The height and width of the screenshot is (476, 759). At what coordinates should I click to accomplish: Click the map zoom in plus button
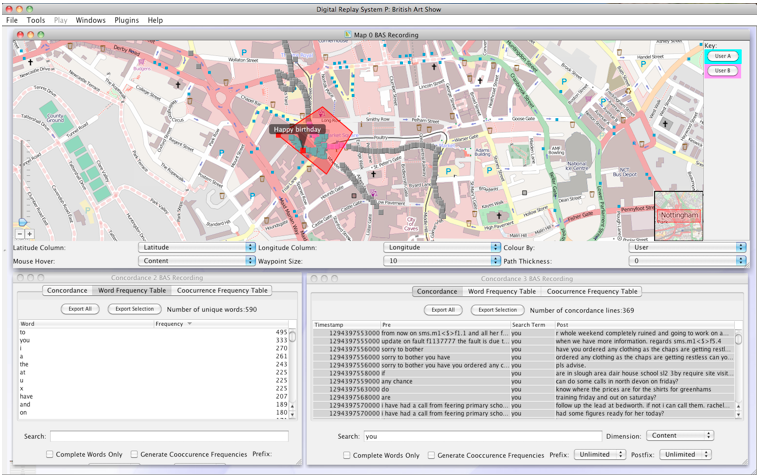pyautogui.click(x=30, y=234)
